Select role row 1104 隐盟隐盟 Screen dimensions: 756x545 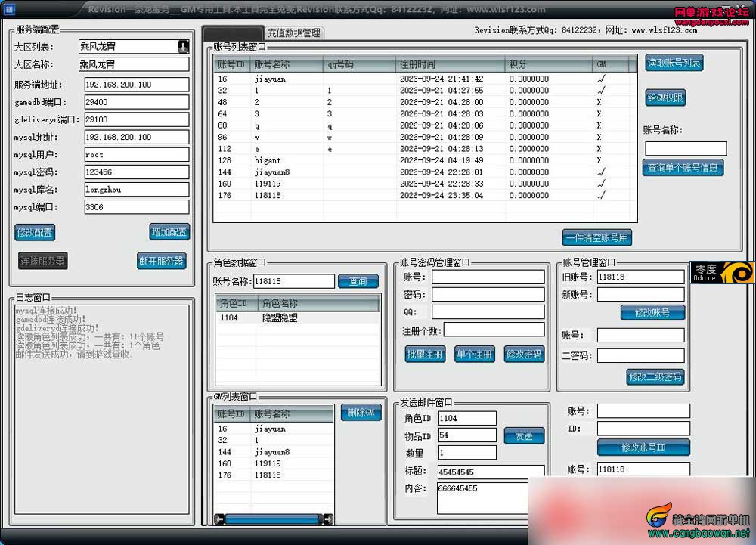297,318
